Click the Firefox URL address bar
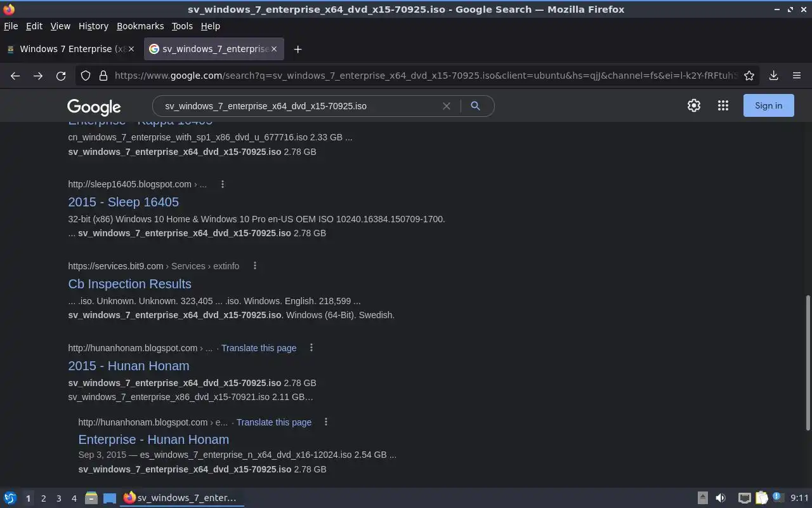The width and height of the screenshot is (812, 508). tap(425, 76)
